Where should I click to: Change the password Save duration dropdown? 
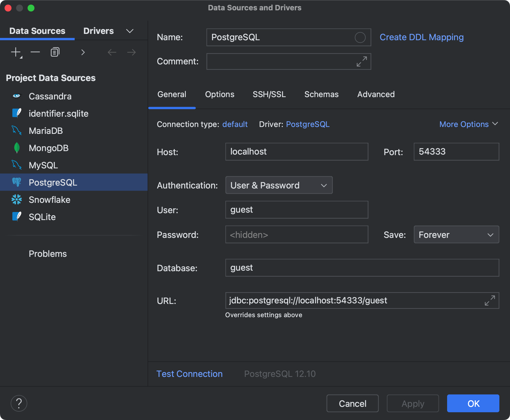pyautogui.click(x=490, y=235)
